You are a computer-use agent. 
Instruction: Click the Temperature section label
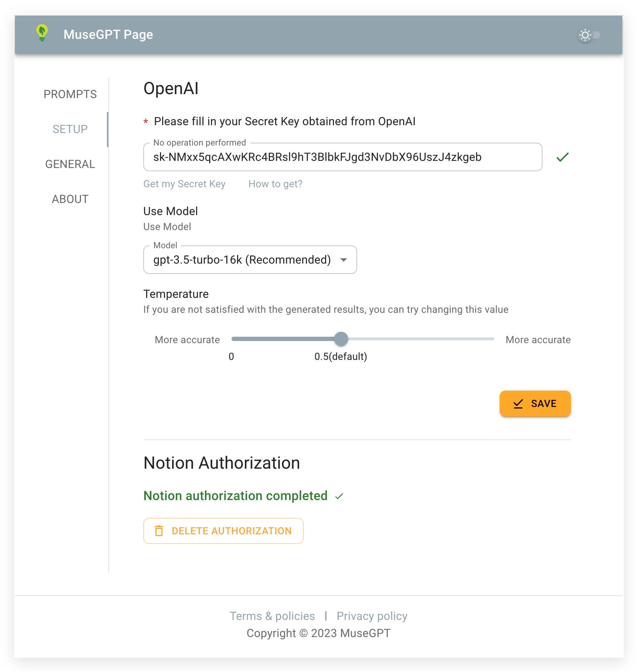[x=176, y=294]
